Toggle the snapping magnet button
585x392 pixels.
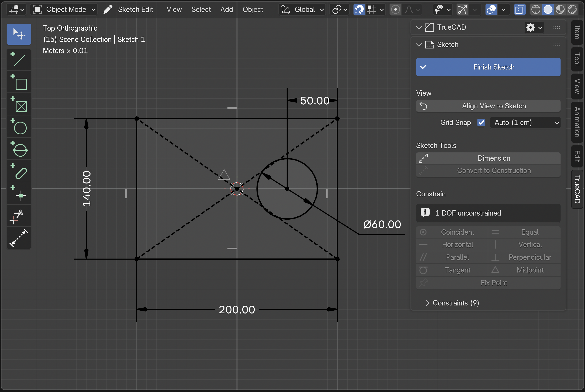(359, 10)
